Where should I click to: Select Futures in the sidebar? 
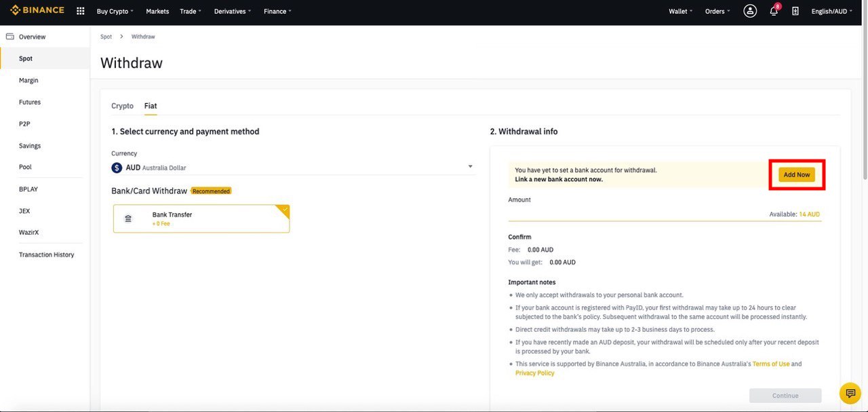click(x=45, y=102)
